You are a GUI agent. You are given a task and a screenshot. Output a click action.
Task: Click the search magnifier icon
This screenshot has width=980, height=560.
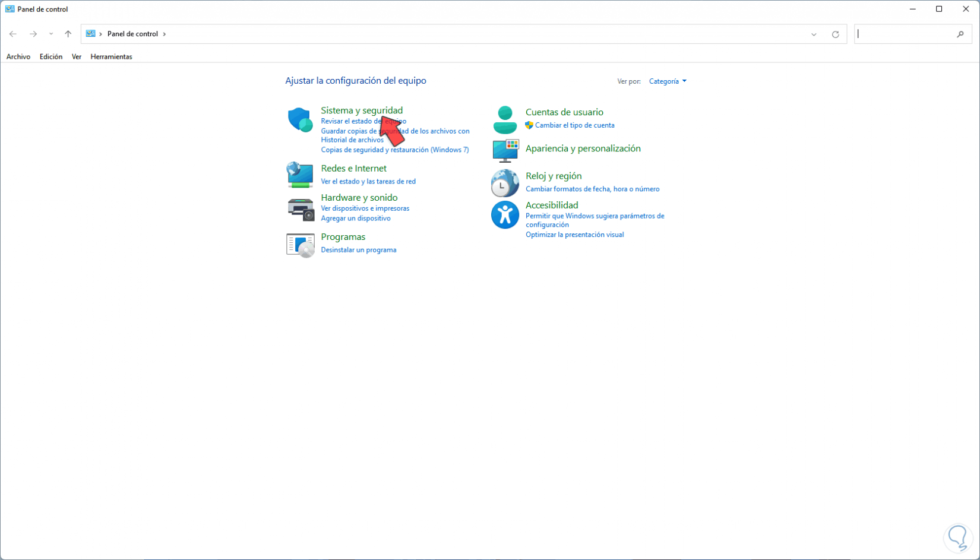pyautogui.click(x=960, y=34)
